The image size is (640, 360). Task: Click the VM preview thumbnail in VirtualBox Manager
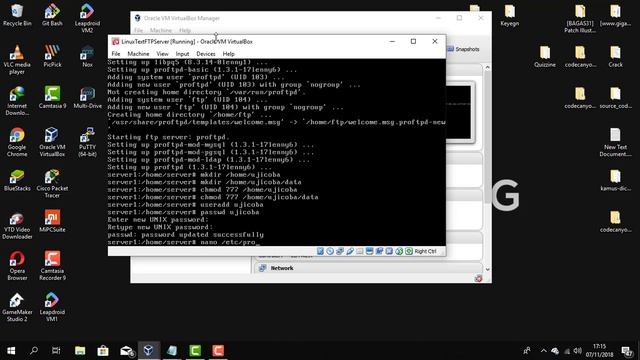[460, 113]
